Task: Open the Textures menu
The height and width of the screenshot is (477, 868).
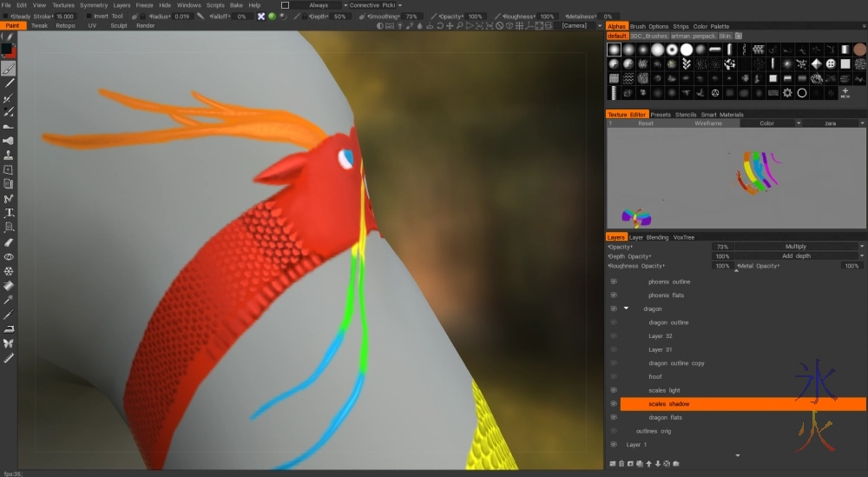Action: [x=63, y=5]
